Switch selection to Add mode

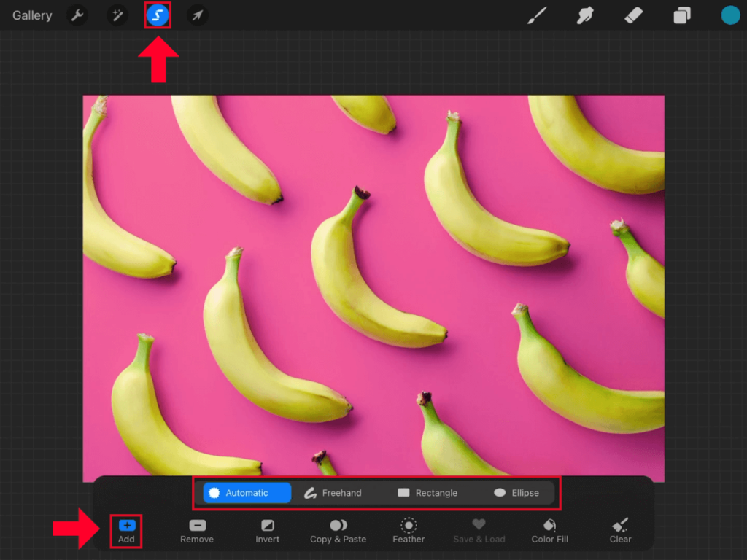(x=125, y=531)
